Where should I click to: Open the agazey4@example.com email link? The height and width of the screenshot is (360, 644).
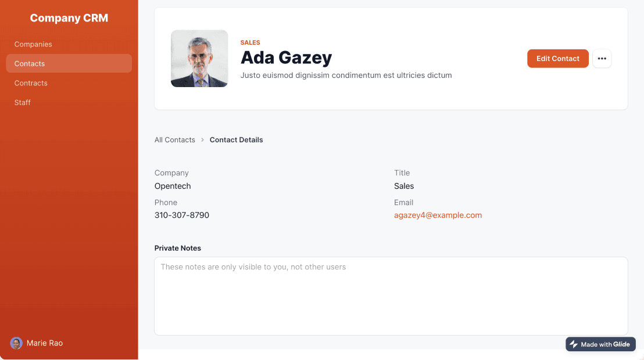click(x=438, y=215)
